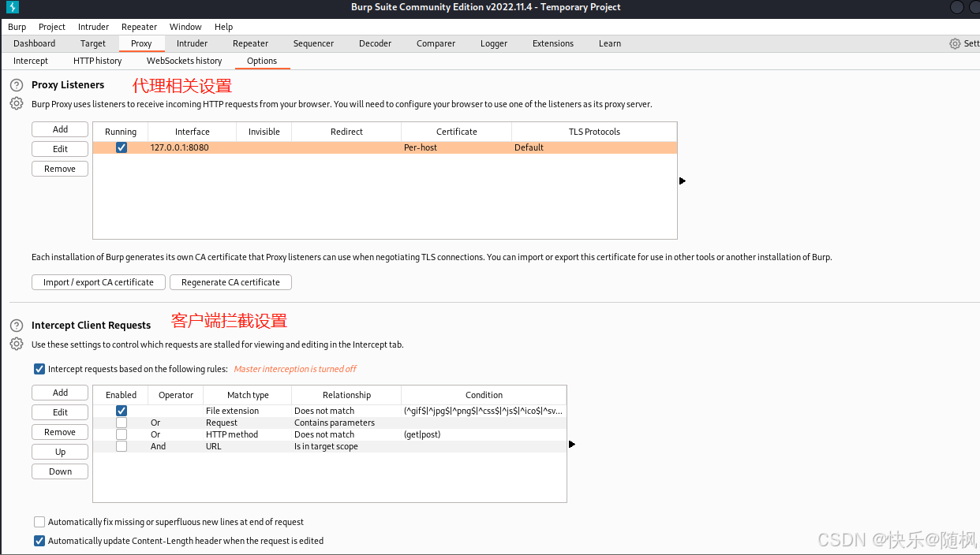Switch to the Sequencer tab
Viewport: 980px width, 555px height.
[x=313, y=43]
